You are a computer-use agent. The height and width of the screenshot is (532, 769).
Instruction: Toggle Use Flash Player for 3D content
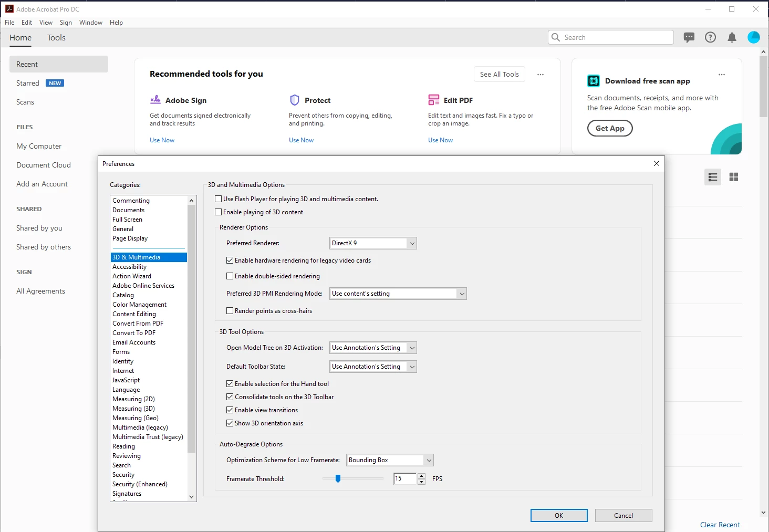[219, 199]
